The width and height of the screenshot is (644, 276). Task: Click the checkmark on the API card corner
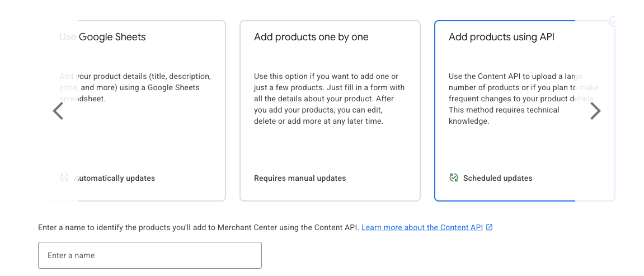click(613, 21)
